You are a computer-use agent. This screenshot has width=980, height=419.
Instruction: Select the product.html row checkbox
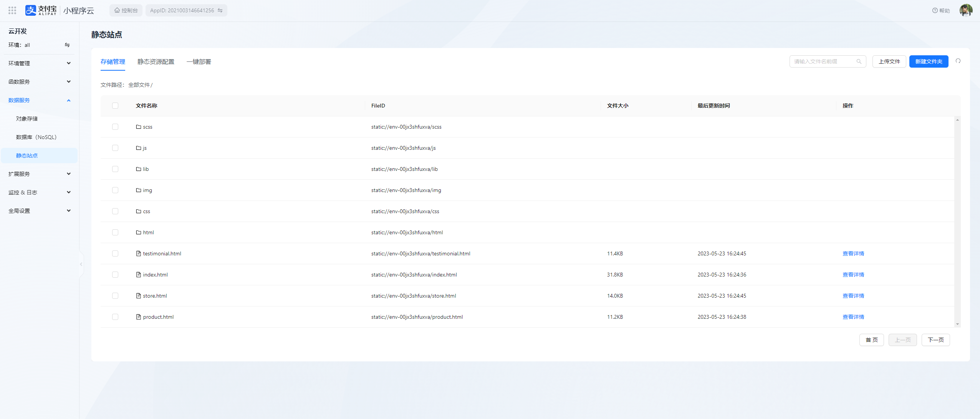pos(115,317)
